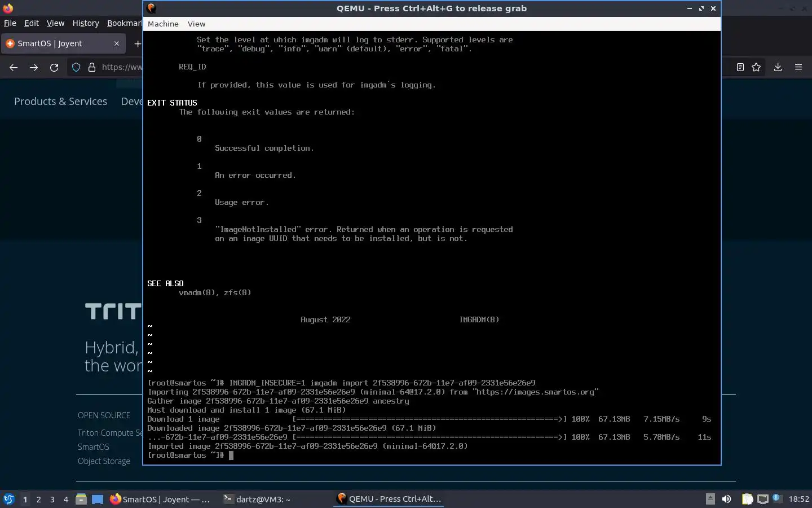
Task: Click the QEMU window title bar icon
Action: pos(151,8)
